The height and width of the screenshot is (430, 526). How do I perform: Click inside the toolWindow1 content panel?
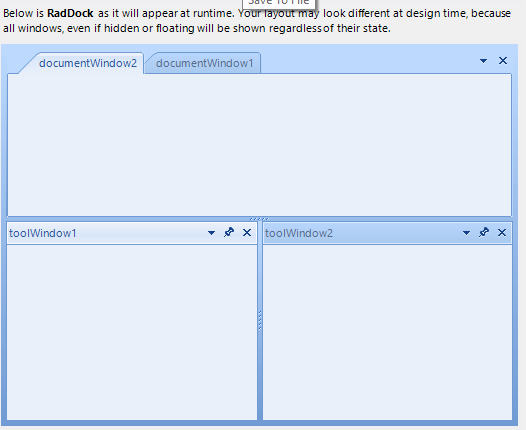(x=132, y=332)
